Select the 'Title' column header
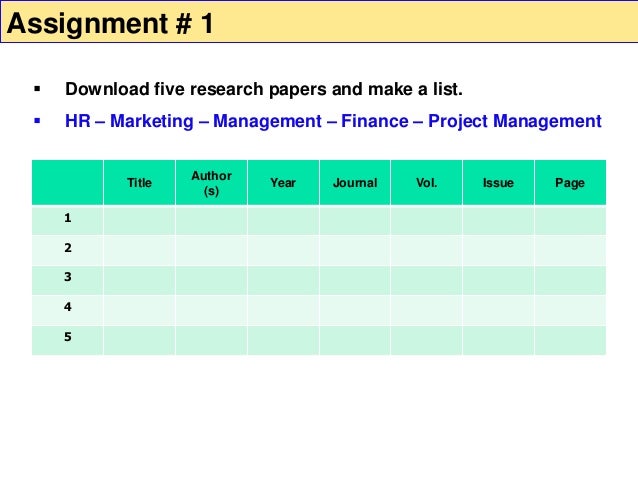 [x=139, y=183]
